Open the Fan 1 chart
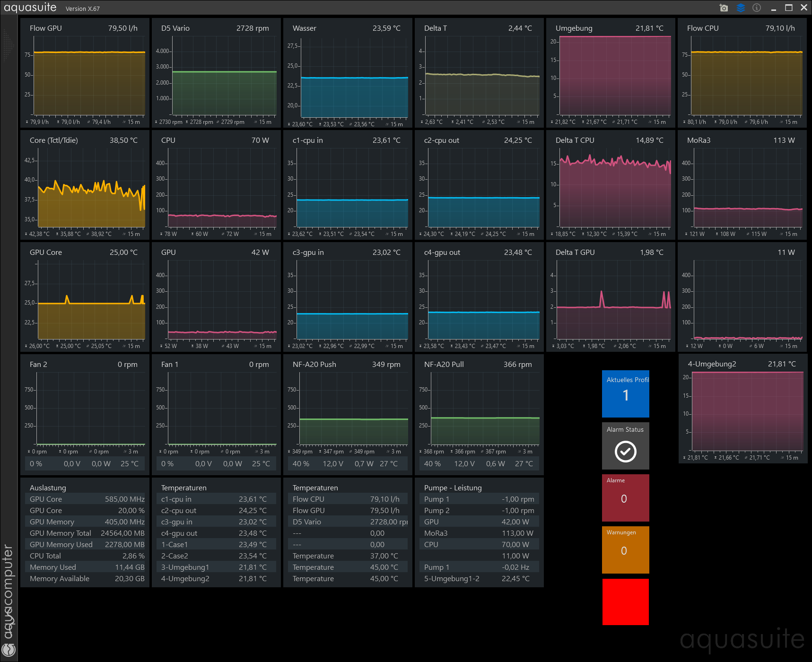This screenshot has height=662, width=812. click(x=216, y=415)
